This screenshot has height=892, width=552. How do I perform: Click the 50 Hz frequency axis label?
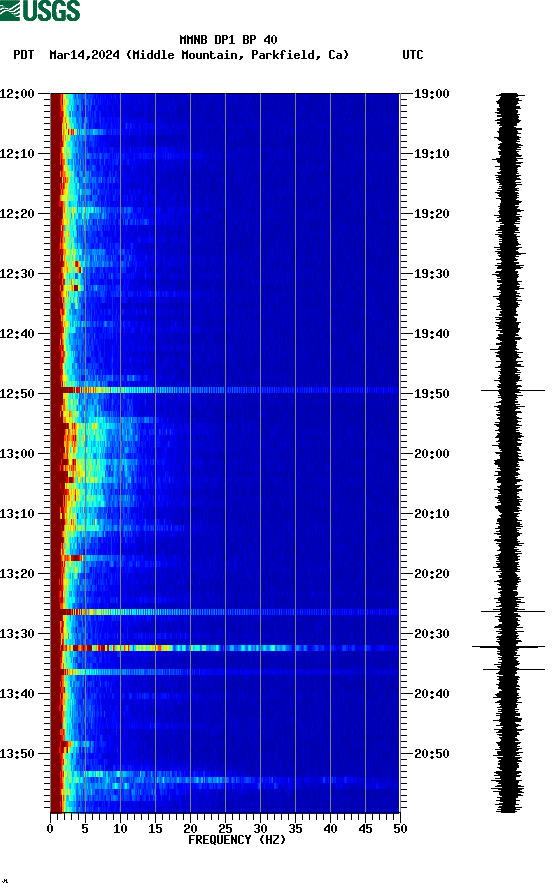400,829
